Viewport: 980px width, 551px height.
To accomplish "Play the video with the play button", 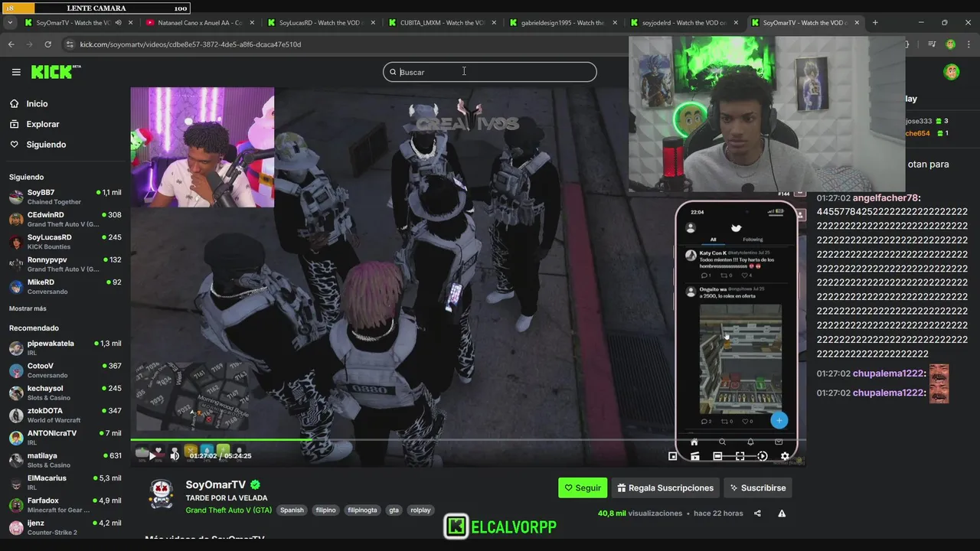I will (x=152, y=455).
